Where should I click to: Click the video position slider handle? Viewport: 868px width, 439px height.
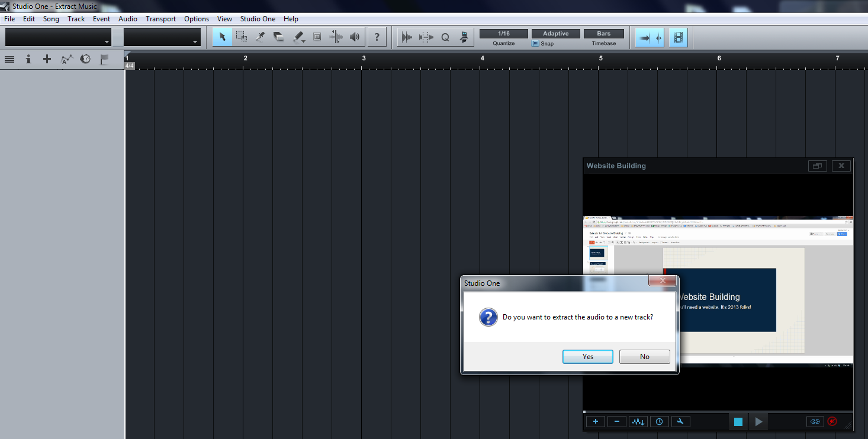point(585,411)
